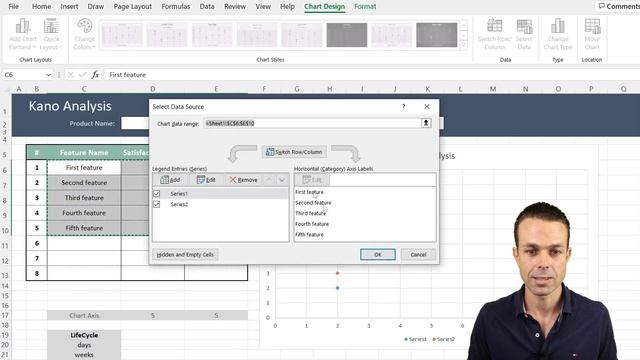The height and width of the screenshot is (360, 640).
Task: Open the View tab
Action: coord(263,6)
